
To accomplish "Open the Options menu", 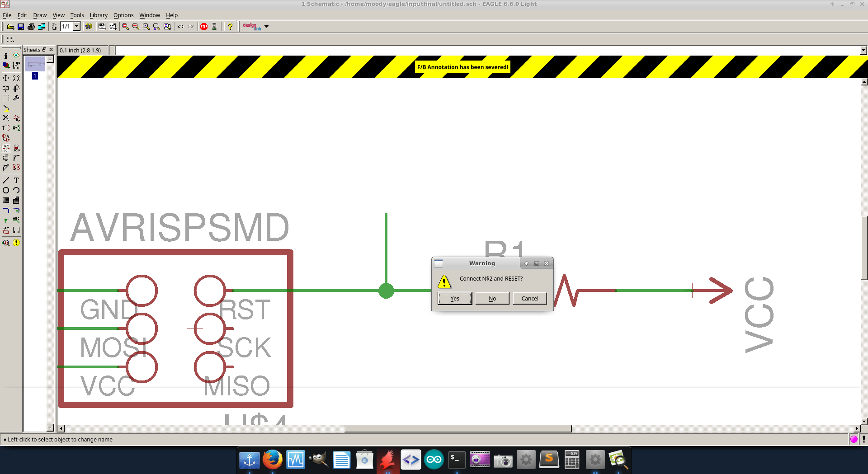I will (123, 15).
